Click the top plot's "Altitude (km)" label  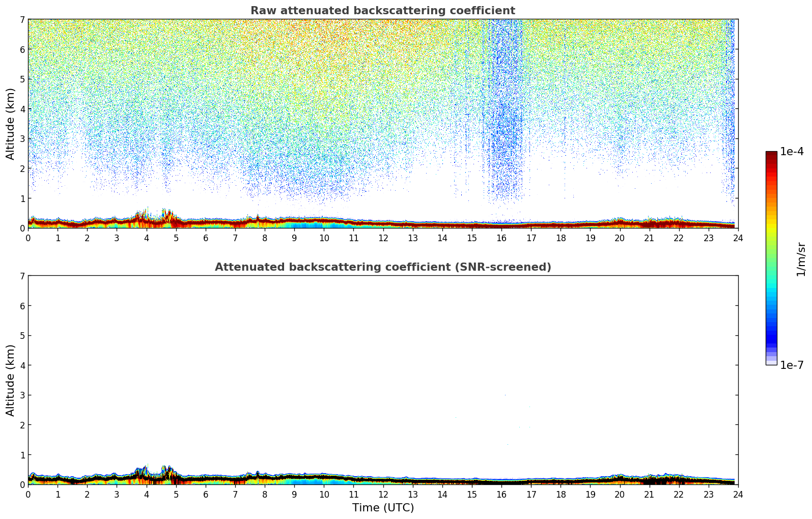click(x=11, y=124)
